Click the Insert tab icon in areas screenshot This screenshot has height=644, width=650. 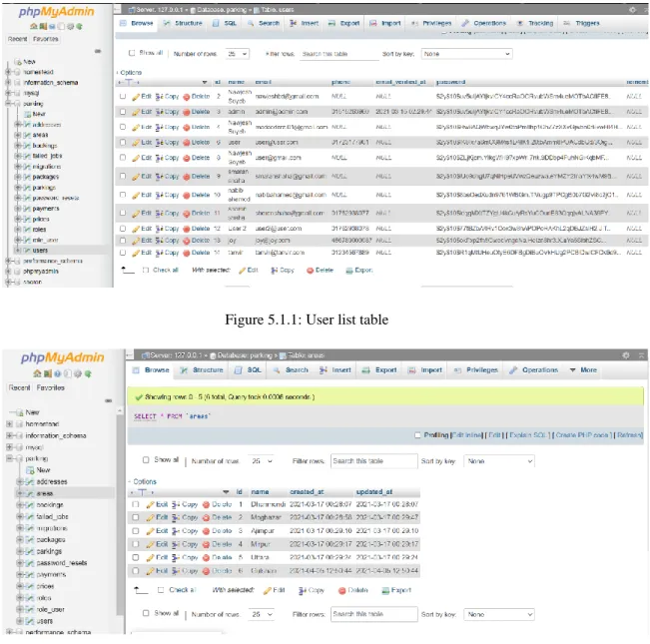tap(323, 370)
